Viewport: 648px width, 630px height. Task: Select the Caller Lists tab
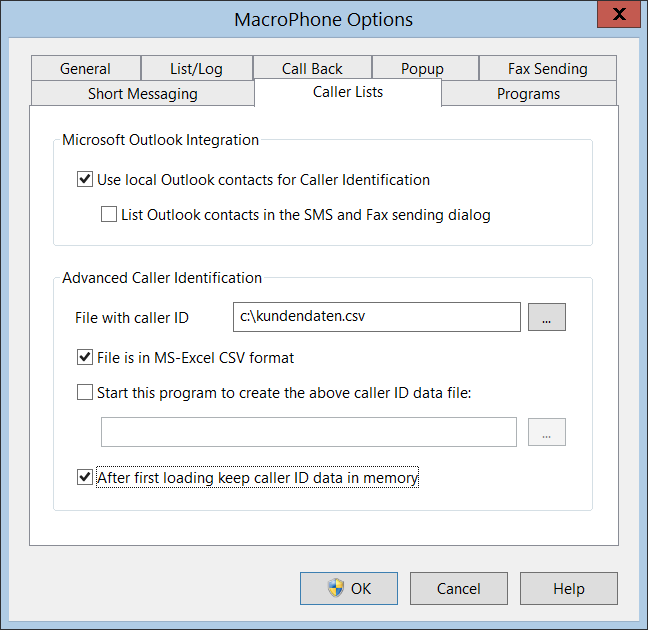tap(348, 92)
